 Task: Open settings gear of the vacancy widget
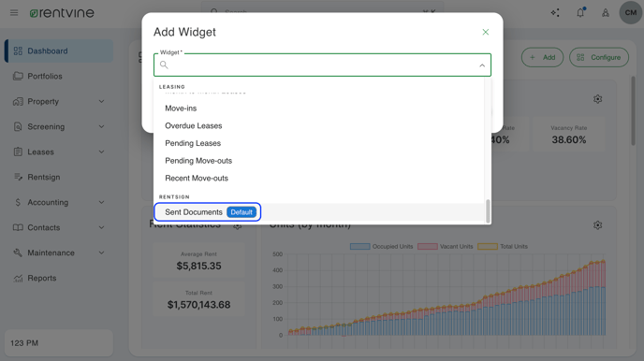point(597,99)
